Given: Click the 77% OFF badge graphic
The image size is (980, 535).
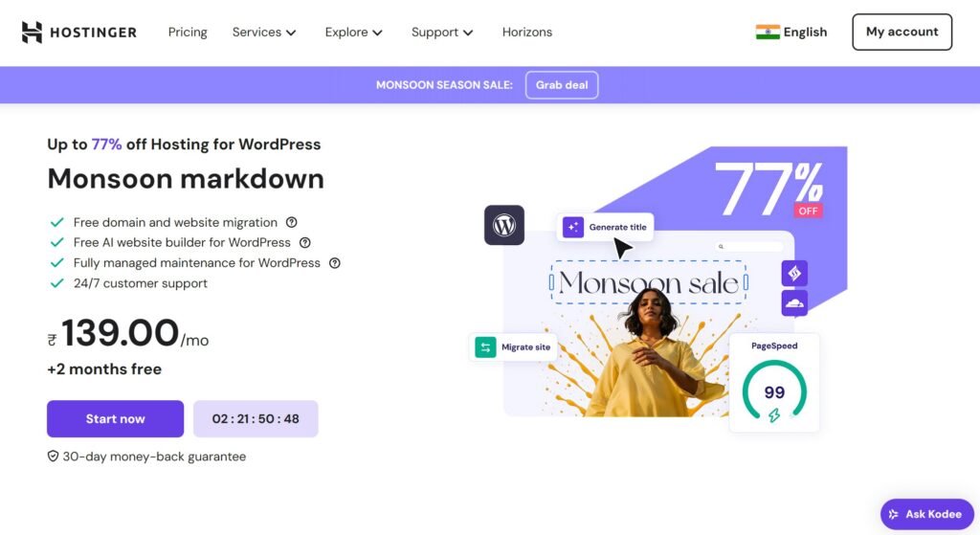Looking at the screenshot, I should [x=770, y=189].
